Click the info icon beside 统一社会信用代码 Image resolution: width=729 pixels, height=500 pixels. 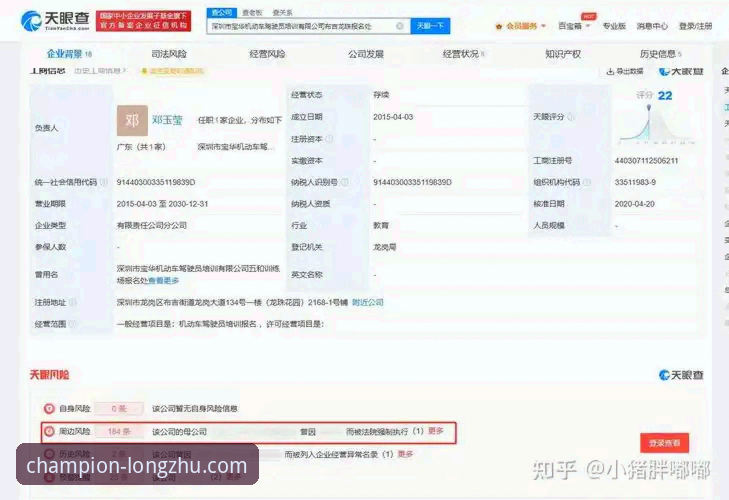tap(104, 182)
